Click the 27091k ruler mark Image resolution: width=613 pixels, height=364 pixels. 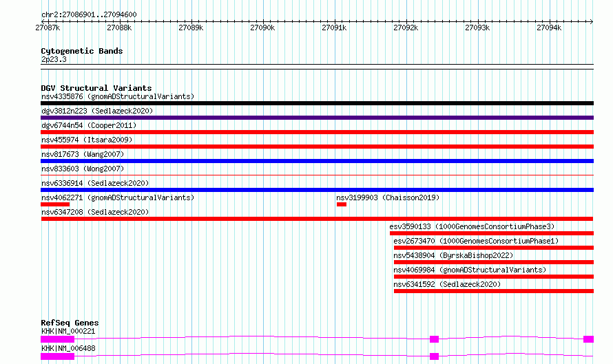coord(334,28)
